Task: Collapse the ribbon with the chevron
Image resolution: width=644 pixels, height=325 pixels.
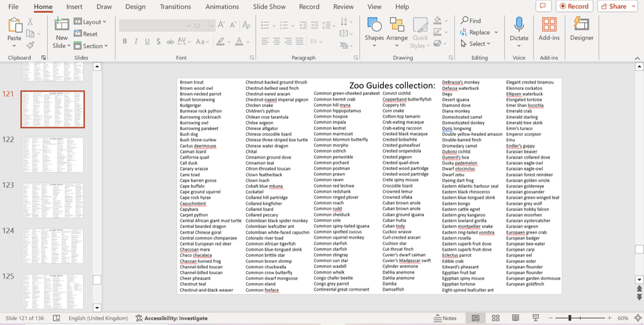Action: click(x=637, y=57)
